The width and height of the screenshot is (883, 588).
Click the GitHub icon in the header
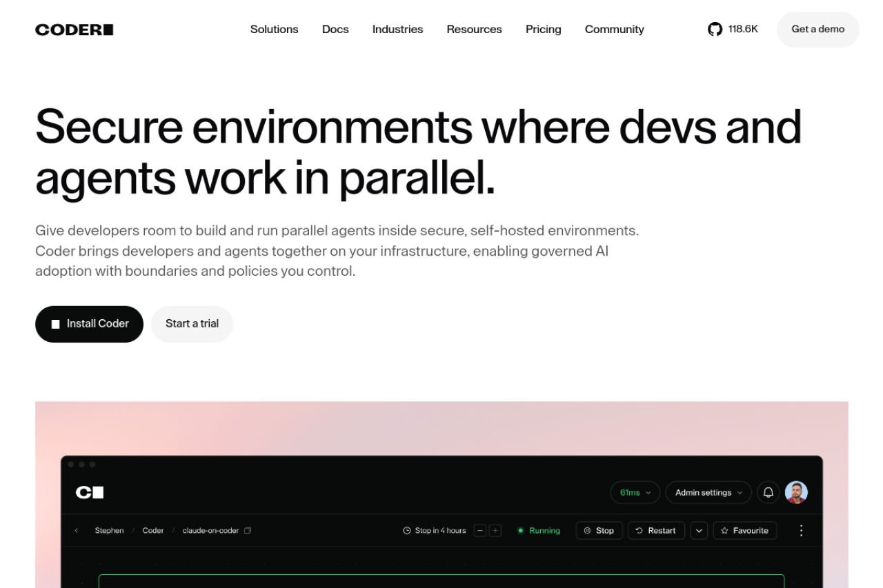715,29
